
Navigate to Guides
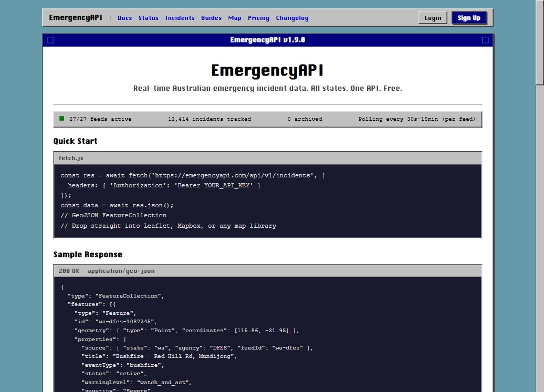pyautogui.click(x=211, y=18)
